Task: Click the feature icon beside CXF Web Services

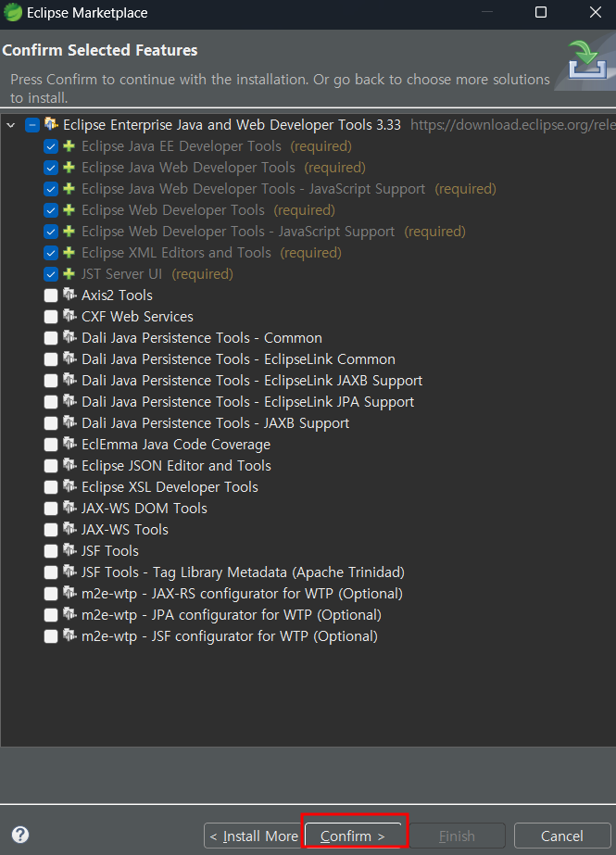Action: pyautogui.click(x=69, y=316)
